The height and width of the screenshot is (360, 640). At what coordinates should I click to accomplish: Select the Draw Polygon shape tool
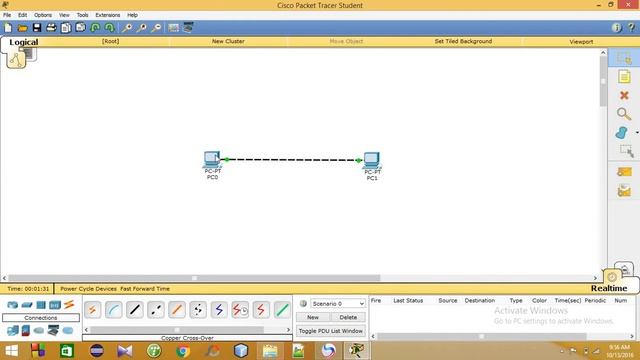tap(622, 133)
